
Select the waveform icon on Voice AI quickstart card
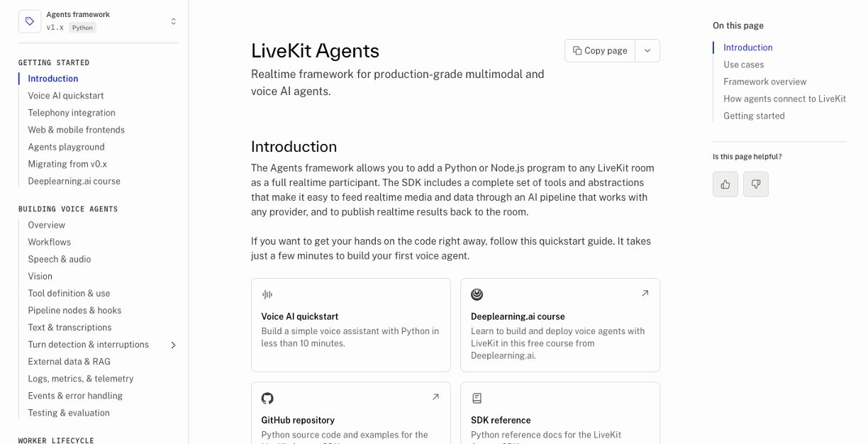tap(267, 294)
